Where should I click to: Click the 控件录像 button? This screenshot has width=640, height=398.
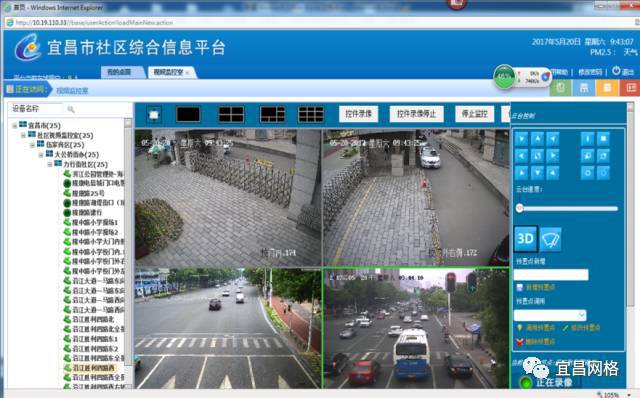pyautogui.click(x=358, y=114)
